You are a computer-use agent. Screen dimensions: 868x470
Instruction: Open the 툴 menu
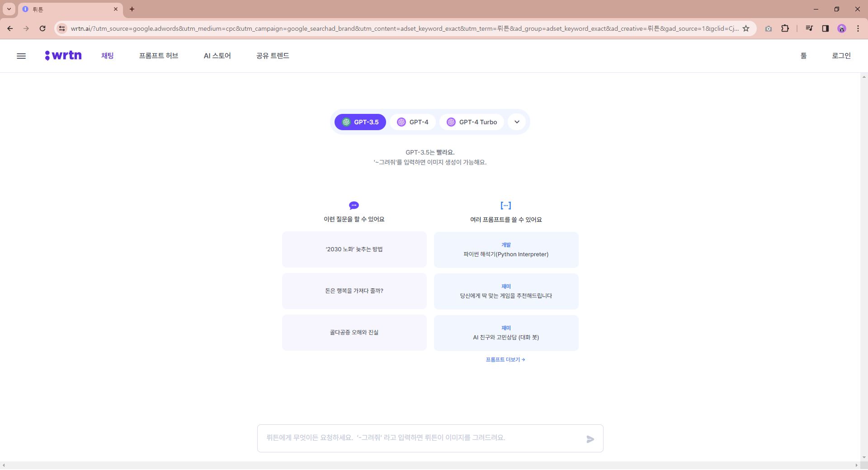click(803, 56)
